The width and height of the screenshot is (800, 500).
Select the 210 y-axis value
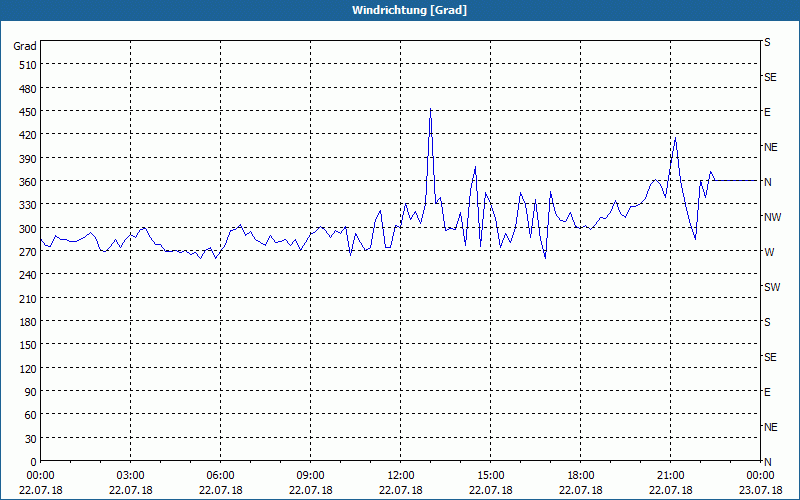(28, 298)
